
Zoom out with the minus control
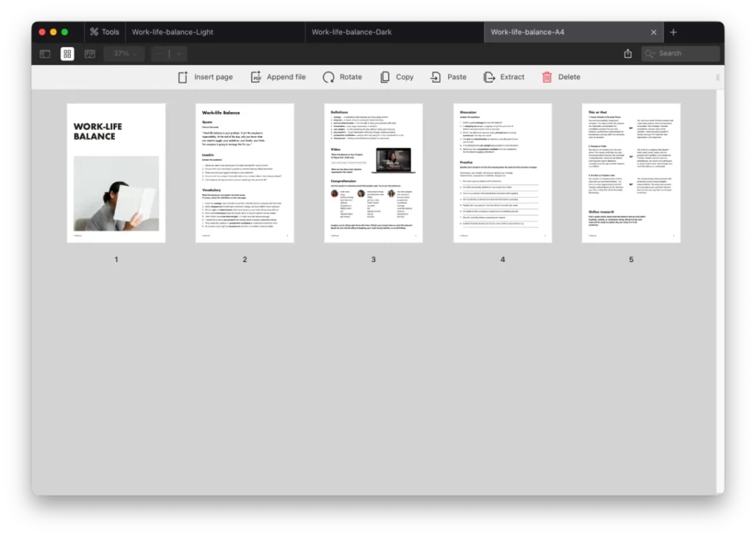point(159,54)
